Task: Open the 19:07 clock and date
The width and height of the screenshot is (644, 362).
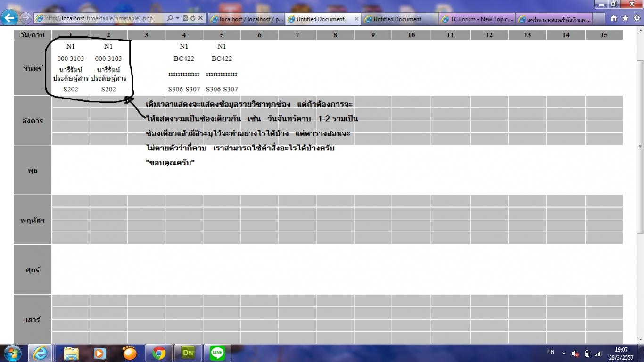Action: (x=621, y=354)
